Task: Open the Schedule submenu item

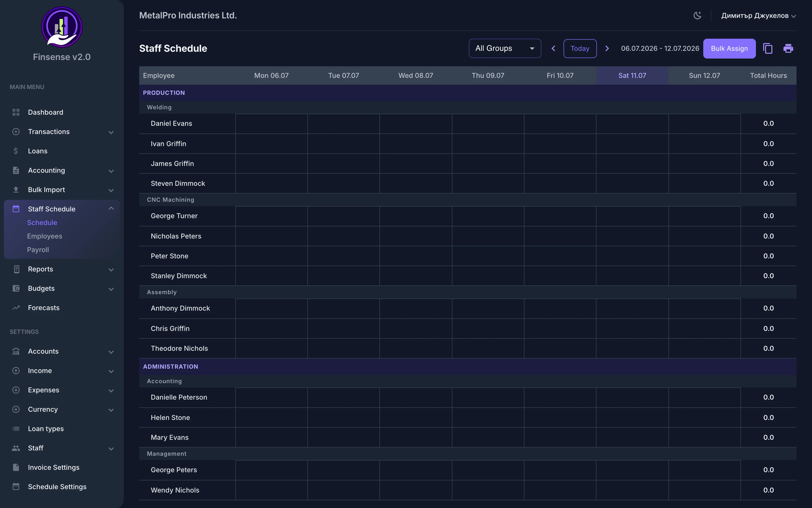Action: [42, 222]
